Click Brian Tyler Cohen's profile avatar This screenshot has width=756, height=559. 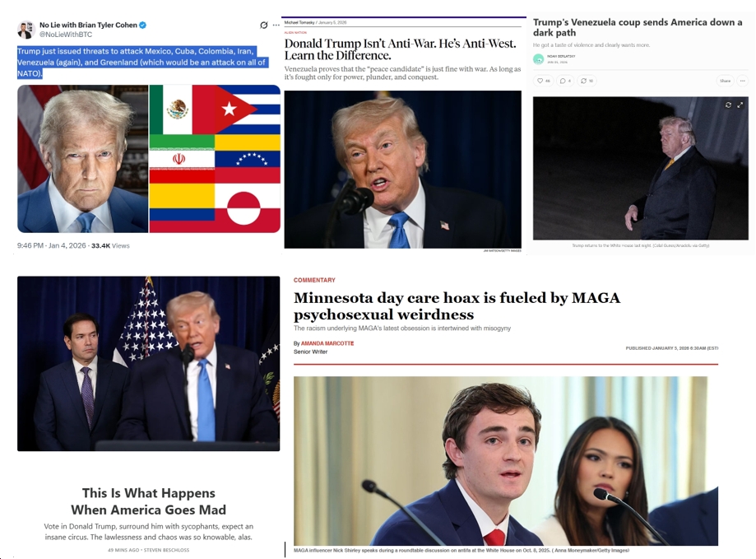[26, 30]
